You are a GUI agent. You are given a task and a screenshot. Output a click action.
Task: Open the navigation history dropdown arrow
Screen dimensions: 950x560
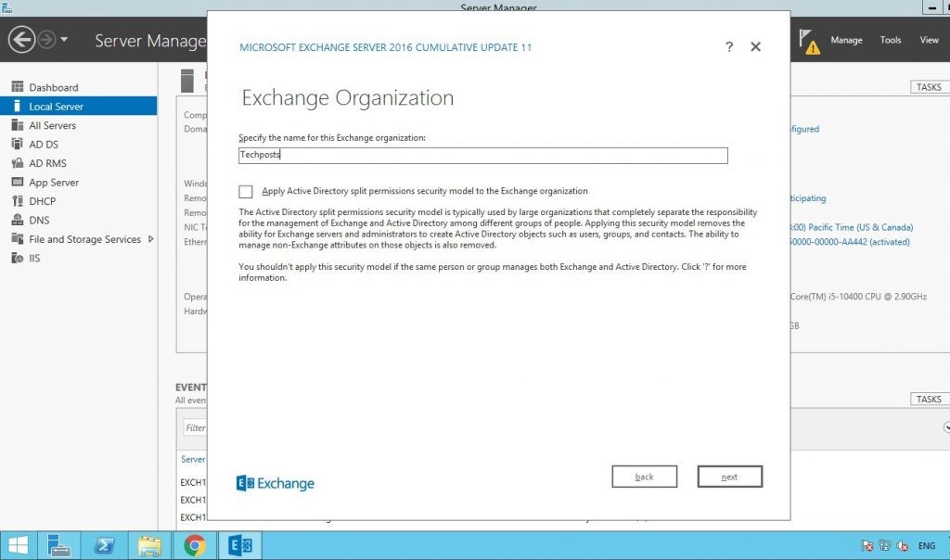click(64, 40)
